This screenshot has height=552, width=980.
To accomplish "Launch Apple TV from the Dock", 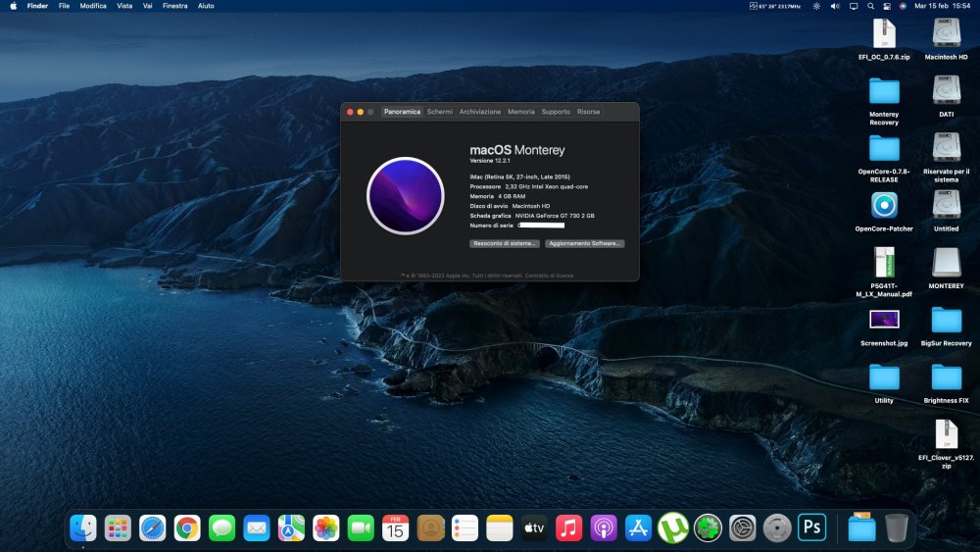I will pyautogui.click(x=534, y=528).
